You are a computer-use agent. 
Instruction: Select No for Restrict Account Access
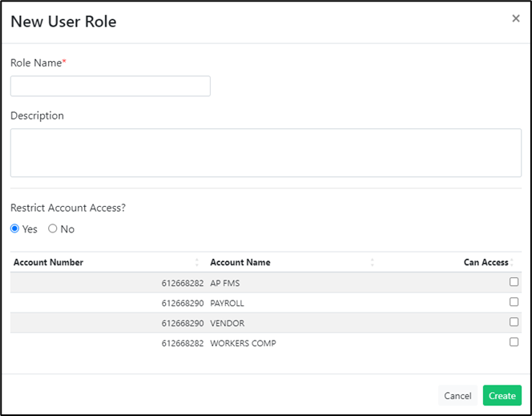(52, 228)
